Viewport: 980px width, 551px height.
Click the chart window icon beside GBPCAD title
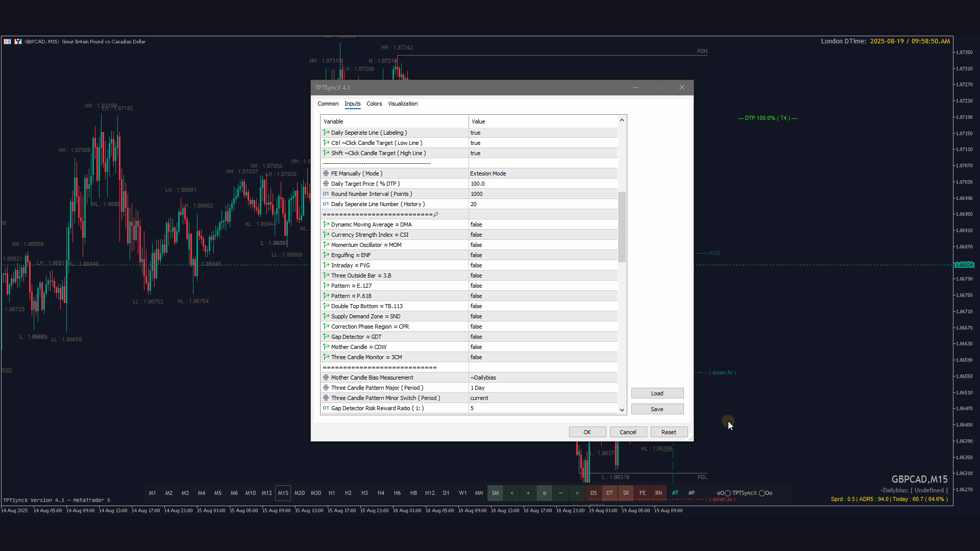18,41
